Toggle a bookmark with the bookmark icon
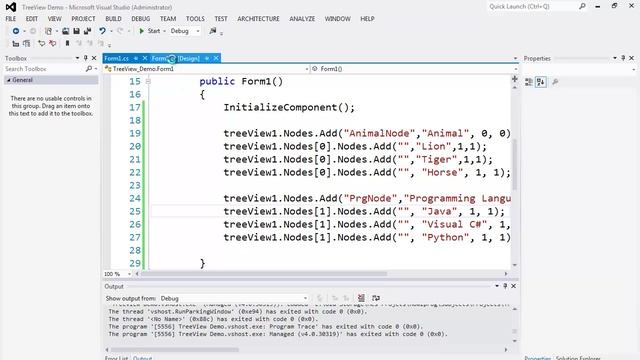Viewport: 640px width, 360px height. coord(67,43)
